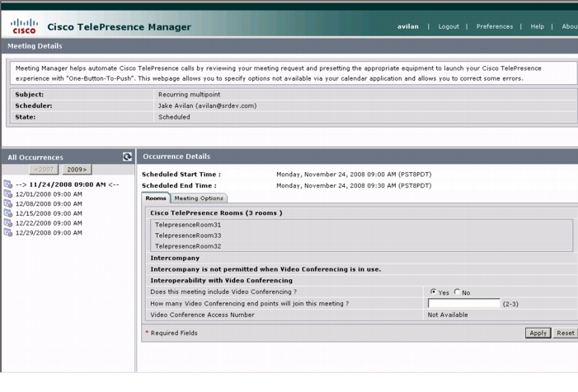Click the Scheduled End Time value
This screenshot has width=578, height=392.
(354, 185)
